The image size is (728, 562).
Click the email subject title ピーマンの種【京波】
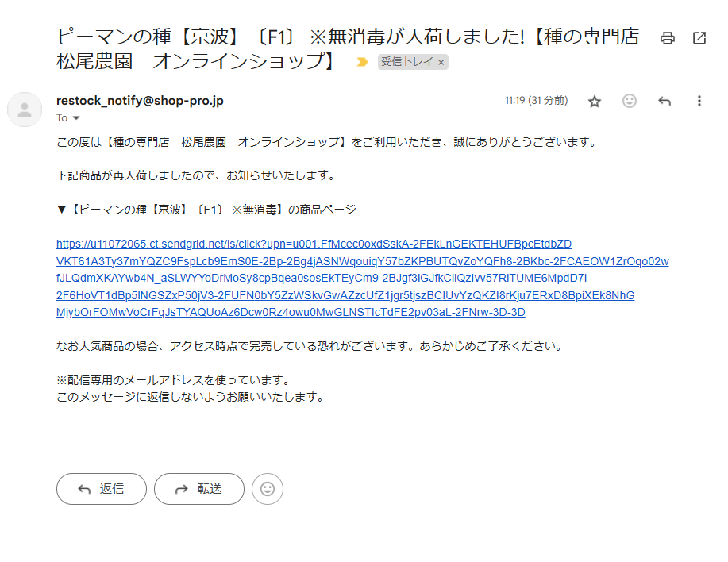point(348,48)
